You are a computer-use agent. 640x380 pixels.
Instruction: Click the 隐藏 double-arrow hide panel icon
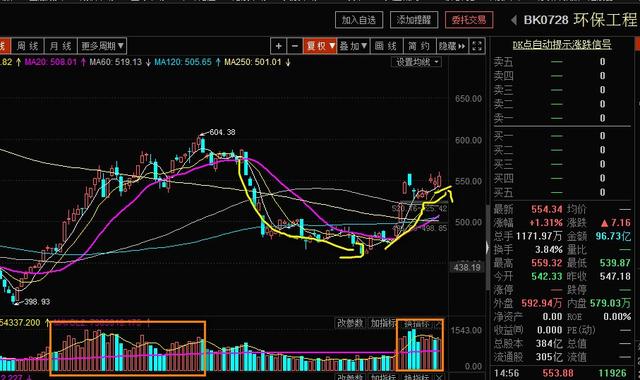(452, 46)
